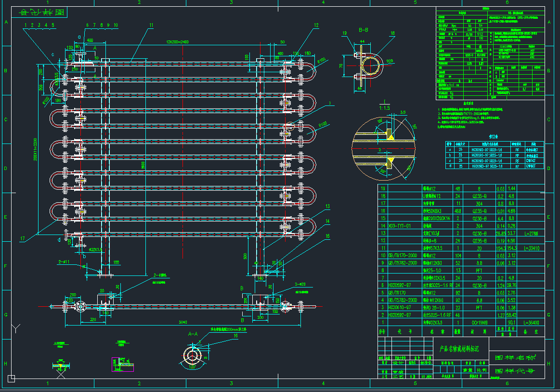Select BOM row 1 for 内管Φ32X3.5
The image size is (560, 392).
433,322
